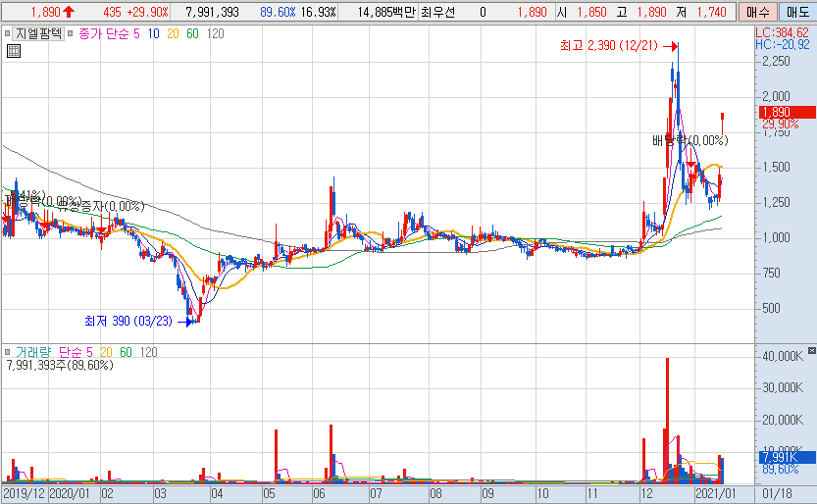This screenshot has width=817, height=504.
Task: Click the 7,991,393 volume value in header
Action: [212, 12]
